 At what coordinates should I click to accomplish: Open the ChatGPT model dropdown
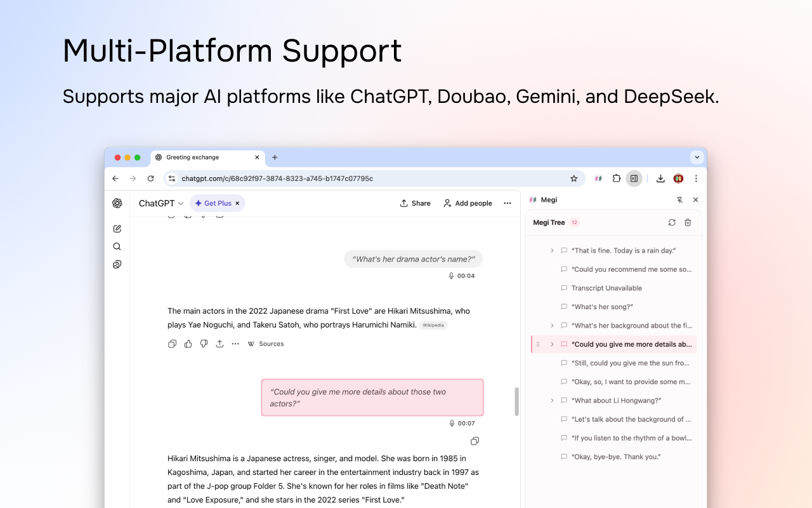click(x=161, y=203)
